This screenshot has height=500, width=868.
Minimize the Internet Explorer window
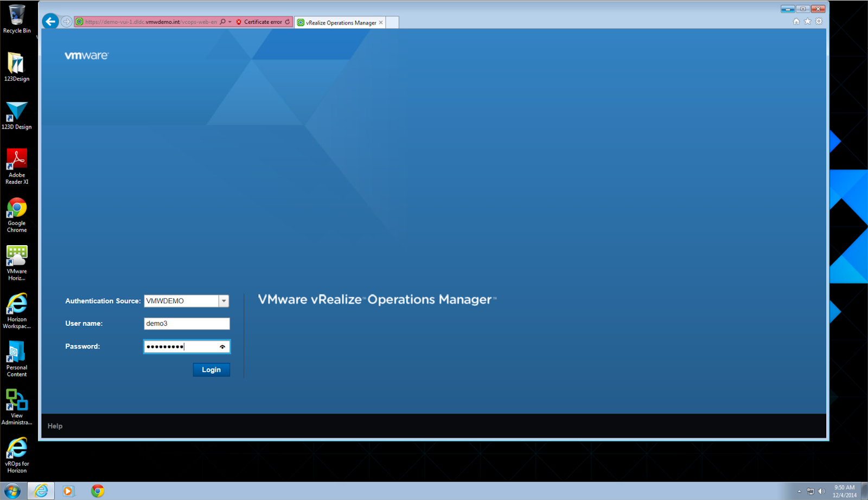pos(788,9)
